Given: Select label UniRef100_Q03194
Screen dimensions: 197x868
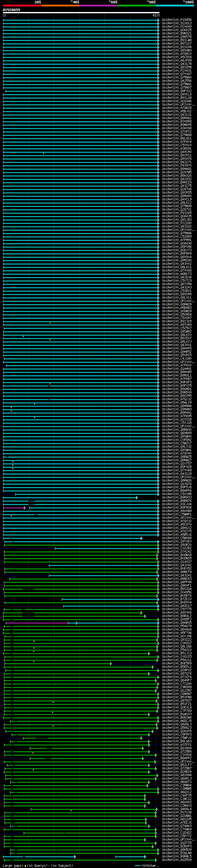Looking at the screenshot, I should click(176, 47).
